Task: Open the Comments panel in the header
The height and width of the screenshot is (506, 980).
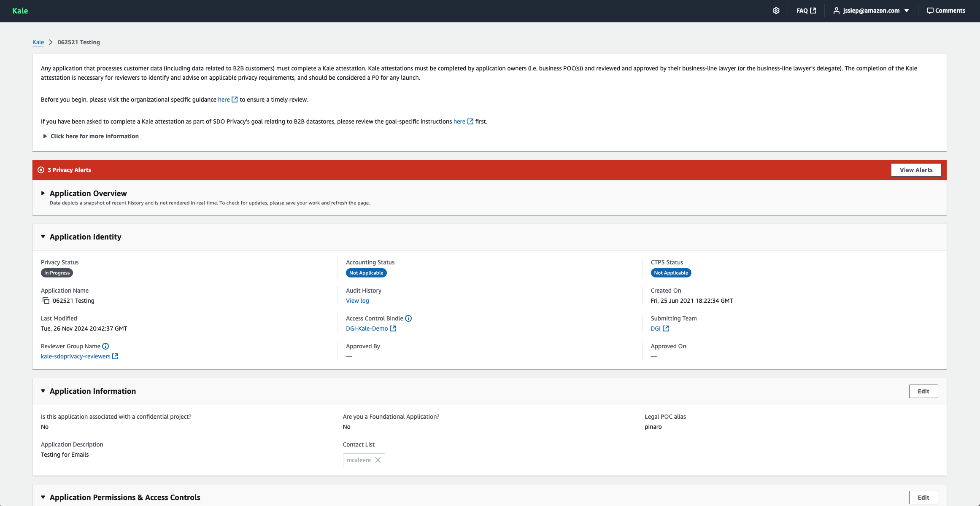Action: coord(945,11)
